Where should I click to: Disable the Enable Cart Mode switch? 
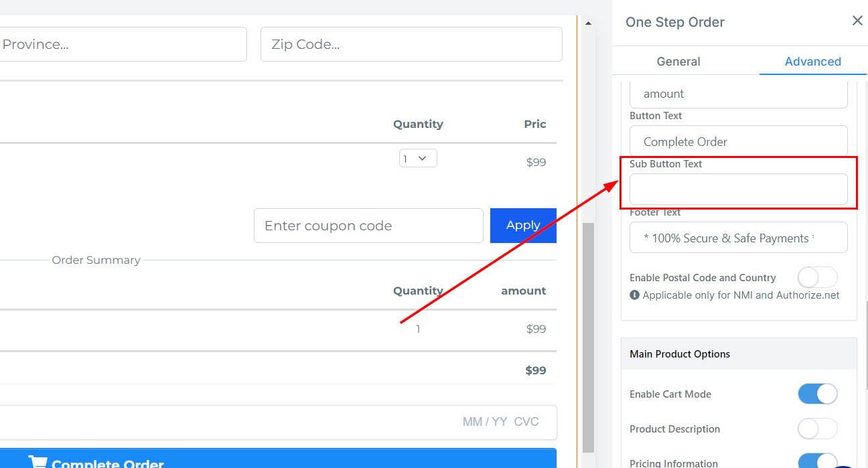(x=817, y=394)
